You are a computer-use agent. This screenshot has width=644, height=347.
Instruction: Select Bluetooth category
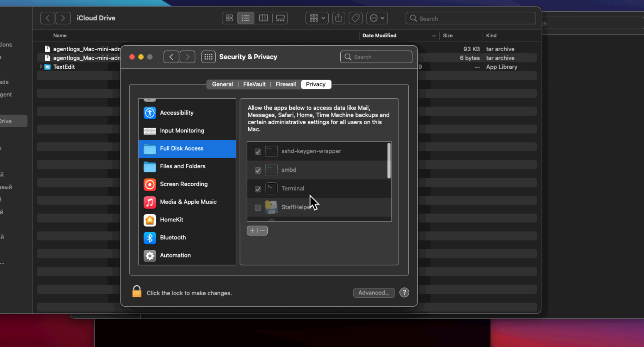(187, 237)
